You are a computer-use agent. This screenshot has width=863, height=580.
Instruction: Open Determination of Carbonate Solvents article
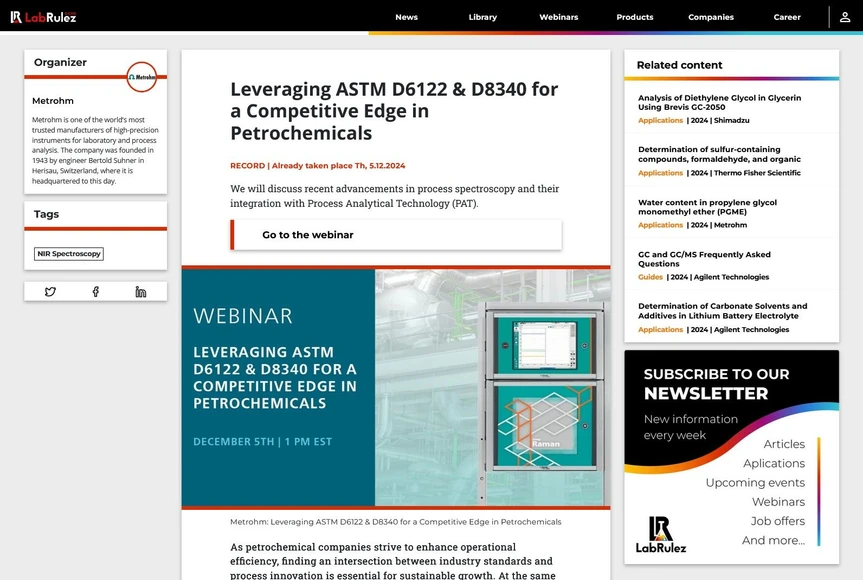pos(723,311)
